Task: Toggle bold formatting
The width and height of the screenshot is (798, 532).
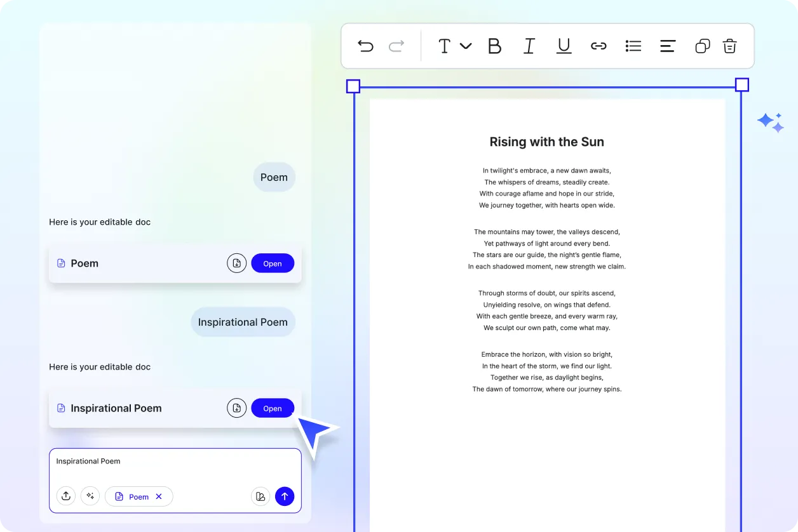Action: [494, 46]
